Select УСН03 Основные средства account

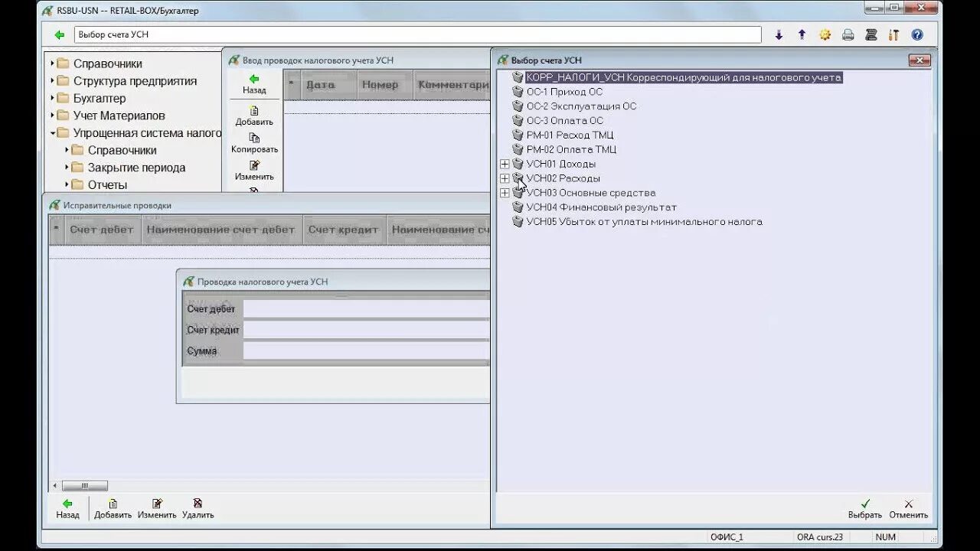click(x=590, y=193)
